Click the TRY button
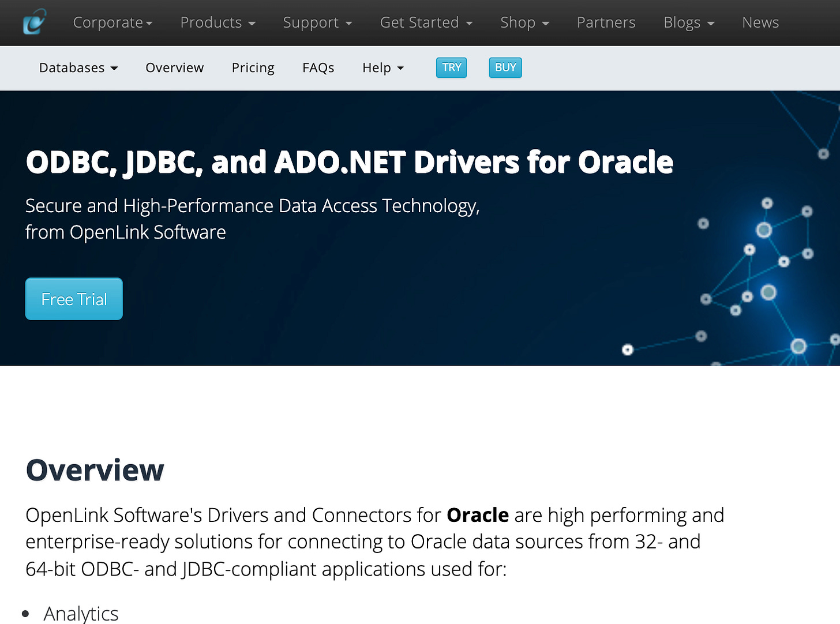840x624 pixels. (x=452, y=67)
